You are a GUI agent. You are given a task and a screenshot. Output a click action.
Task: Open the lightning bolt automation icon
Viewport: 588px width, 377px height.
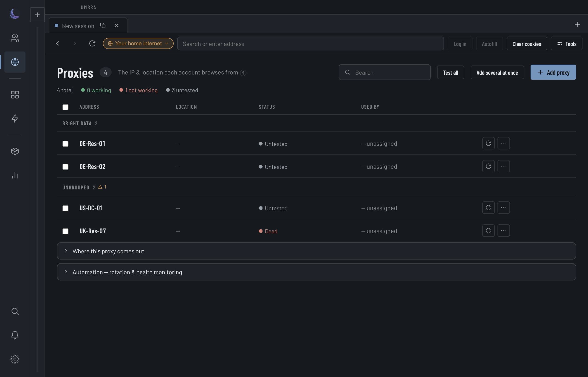[15, 118]
